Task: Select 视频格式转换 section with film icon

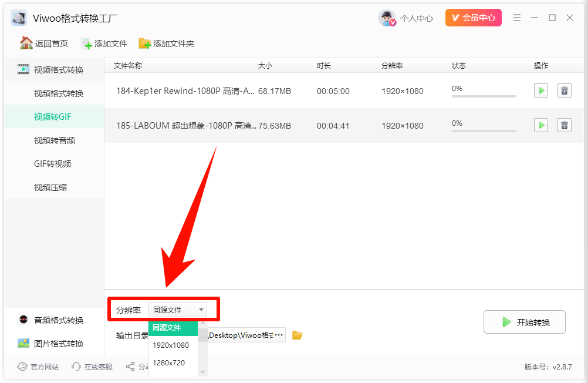Action: tap(54, 69)
